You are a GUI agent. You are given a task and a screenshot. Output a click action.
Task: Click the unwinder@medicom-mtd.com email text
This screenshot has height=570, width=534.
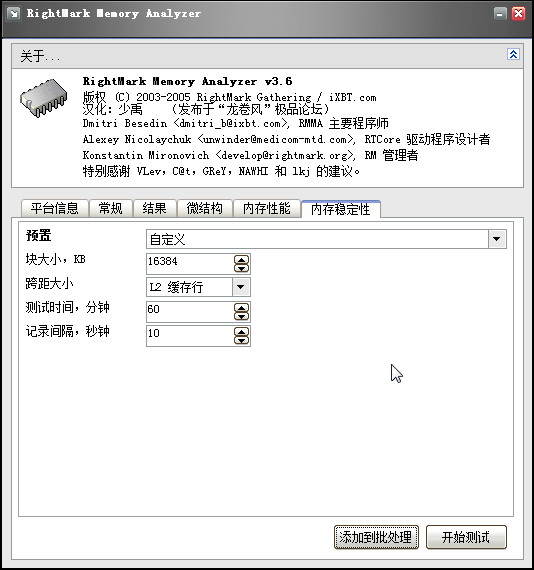point(276,140)
